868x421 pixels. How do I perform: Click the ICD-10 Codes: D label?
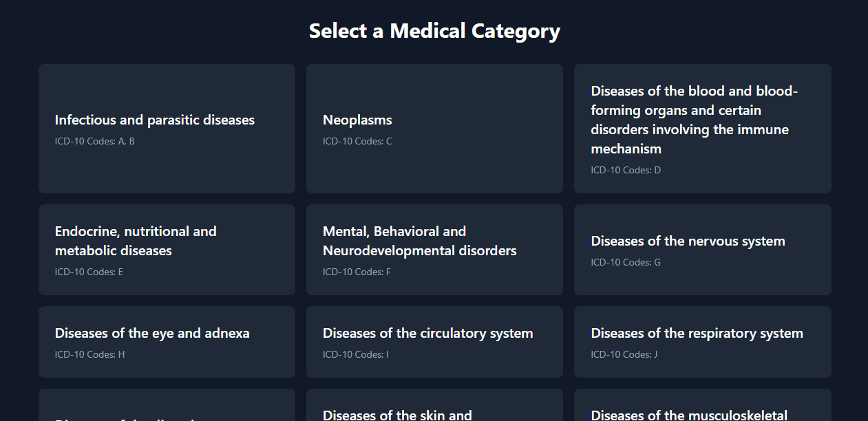coord(626,170)
